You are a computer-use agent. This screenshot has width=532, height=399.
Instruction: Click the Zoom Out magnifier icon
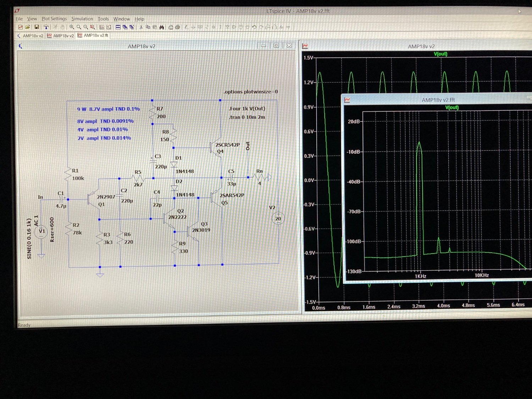click(85, 27)
